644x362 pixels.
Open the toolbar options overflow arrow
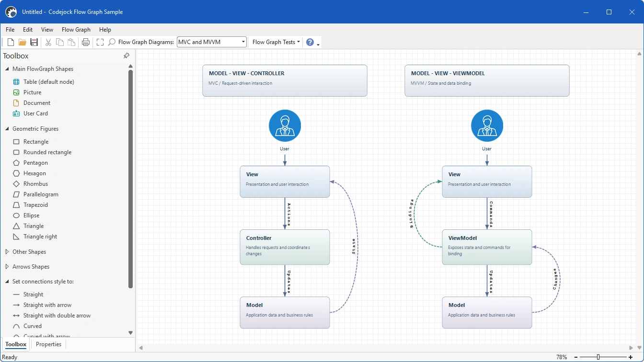318,45
